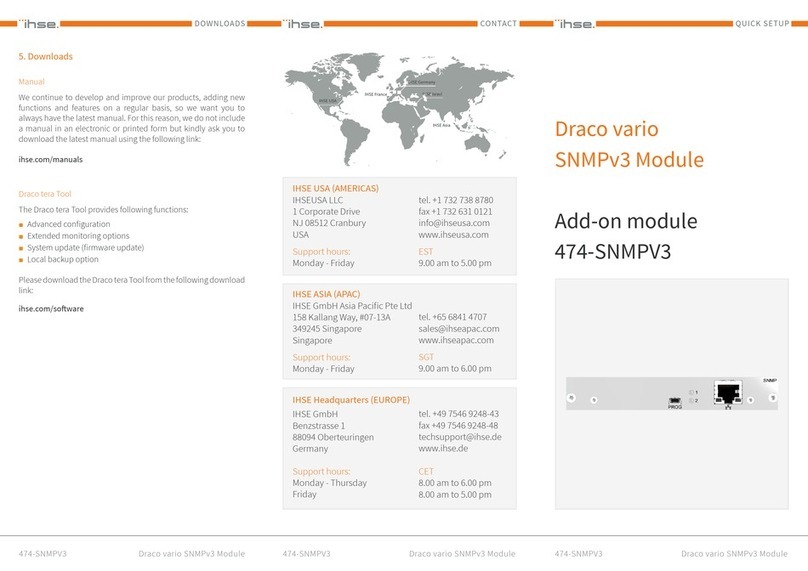Click 'Benzstrasse 1' address line

pos(318,426)
